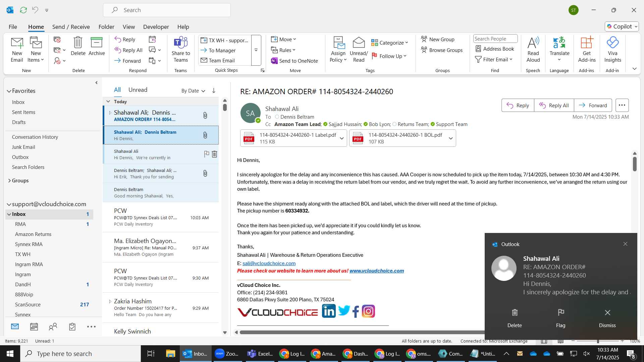This screenshot has width=644, height=362.
Task: Open Viva Insights add-in
Action: tap(612, 50)
